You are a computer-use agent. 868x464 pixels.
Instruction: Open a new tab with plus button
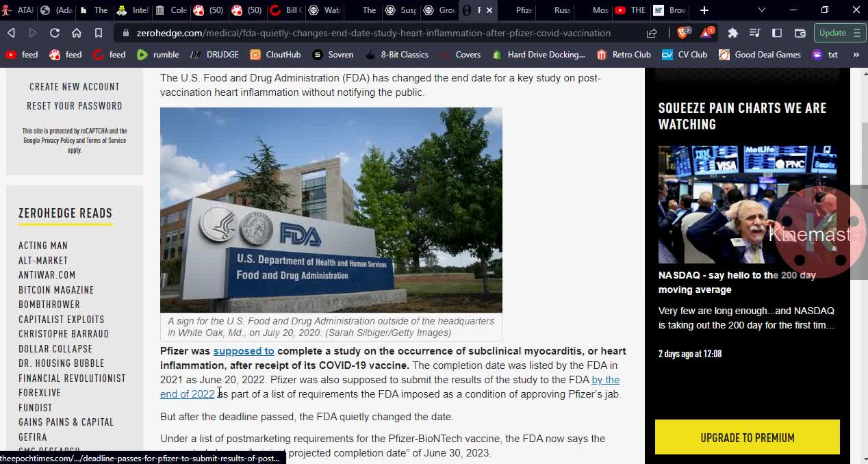(704, 10)
